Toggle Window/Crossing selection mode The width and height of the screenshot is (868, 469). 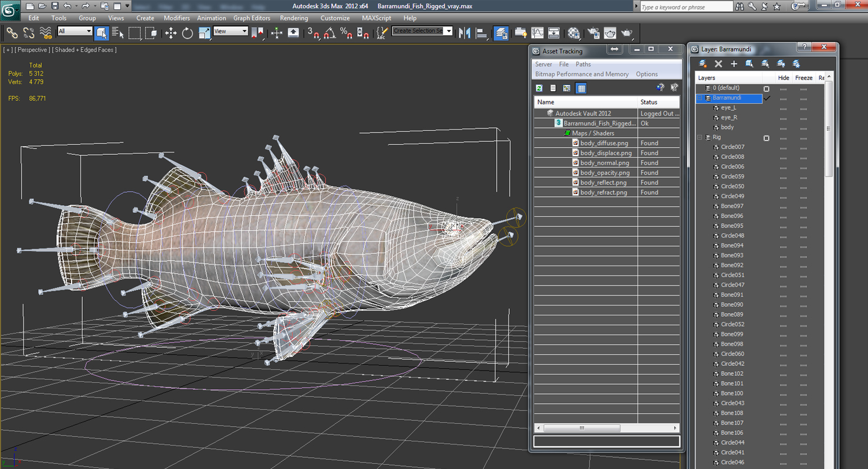click(x=151, y=33)
